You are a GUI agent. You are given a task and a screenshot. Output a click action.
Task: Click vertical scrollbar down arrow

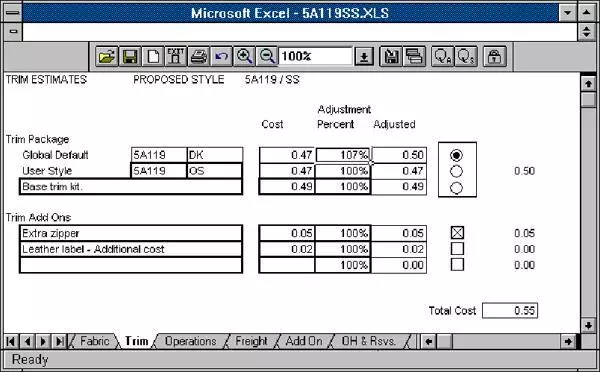[x=588, y=325]
